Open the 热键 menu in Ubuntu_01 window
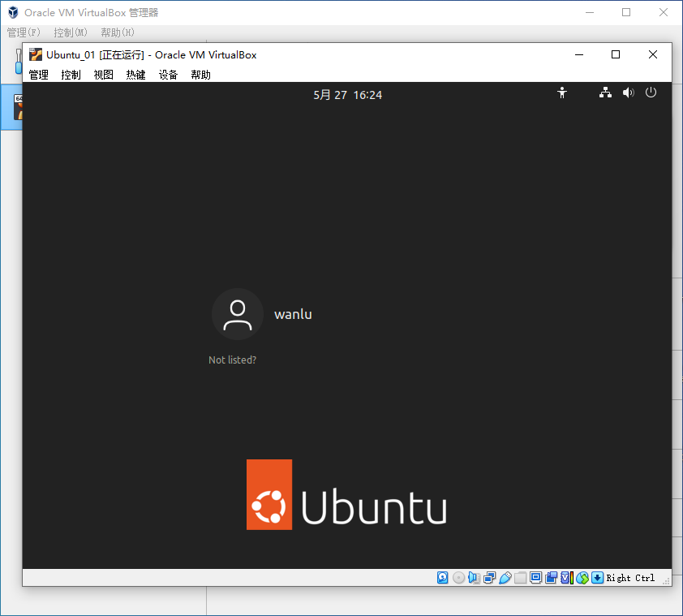 click(x=135, y=75)
